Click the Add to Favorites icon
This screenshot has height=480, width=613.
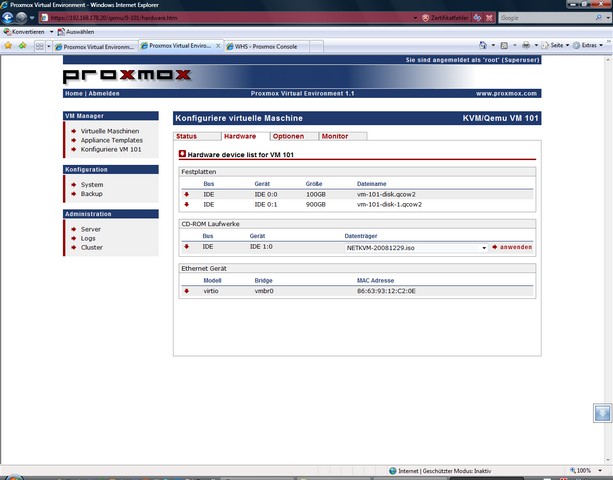(x=22, y=46)
